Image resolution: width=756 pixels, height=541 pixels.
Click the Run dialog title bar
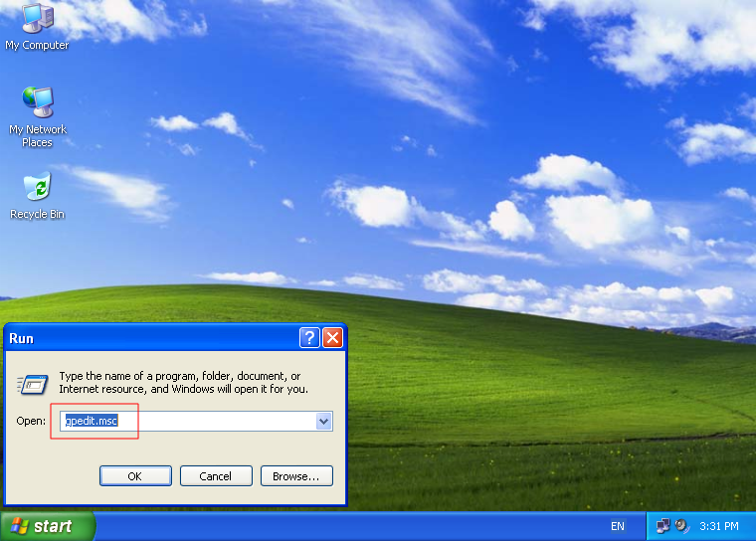pyautogui.click(x=149, y=338)
